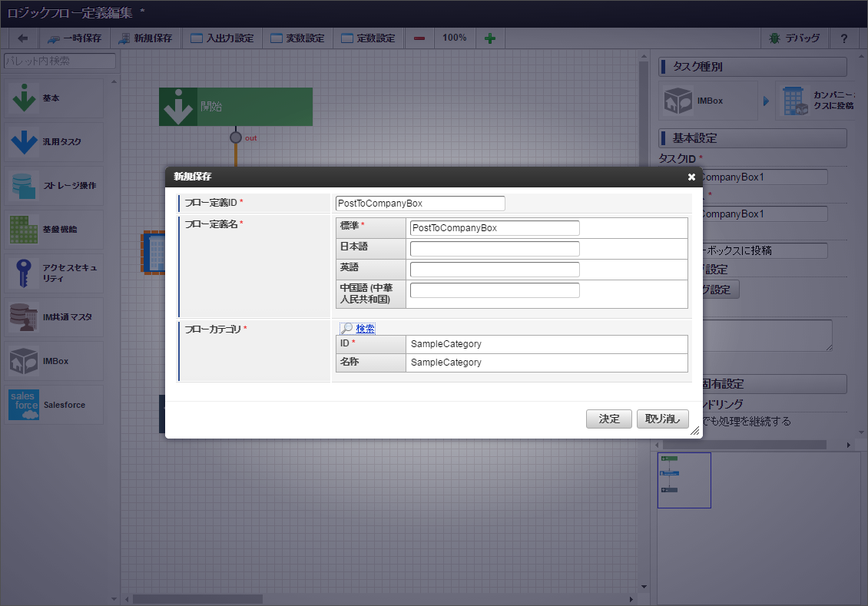Image resolution: width=868 pixels, height=606 pixels.
Task: Click the 英語 flow name input field
Action: pyautogui.click(x=495, y=270)
